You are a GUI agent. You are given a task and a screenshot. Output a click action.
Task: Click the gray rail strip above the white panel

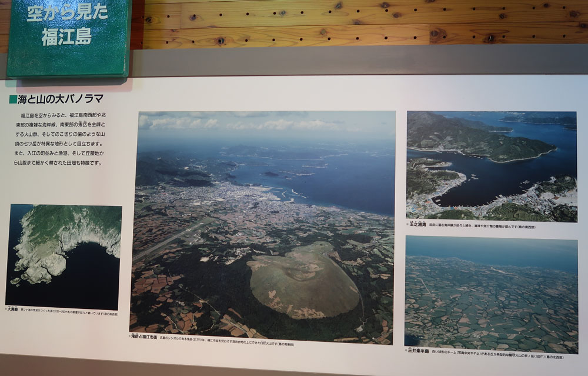(x=359, y=61)
